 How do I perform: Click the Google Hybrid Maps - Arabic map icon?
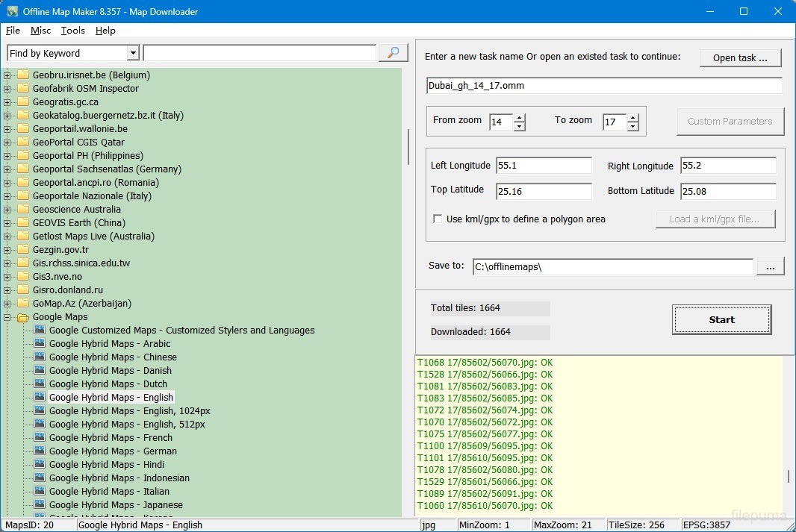(40, 344)
